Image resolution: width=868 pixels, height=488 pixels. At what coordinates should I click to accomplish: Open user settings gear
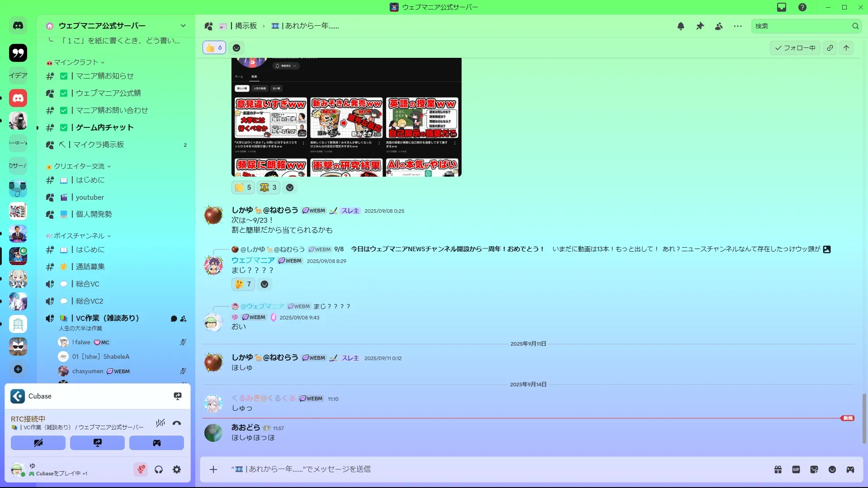point(177,469)
